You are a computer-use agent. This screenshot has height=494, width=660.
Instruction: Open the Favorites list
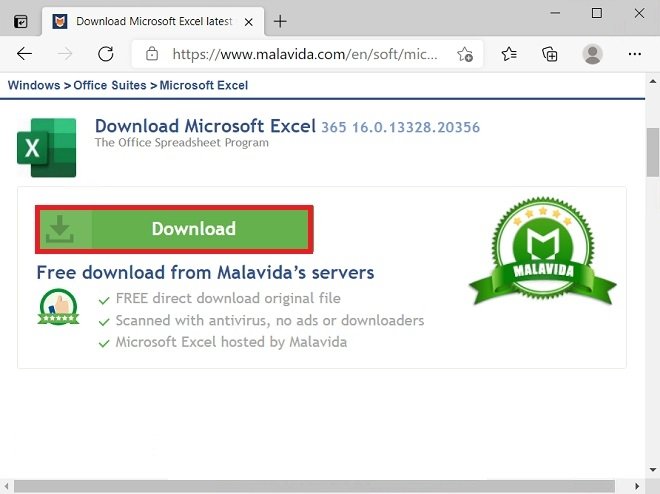[509, 54]
